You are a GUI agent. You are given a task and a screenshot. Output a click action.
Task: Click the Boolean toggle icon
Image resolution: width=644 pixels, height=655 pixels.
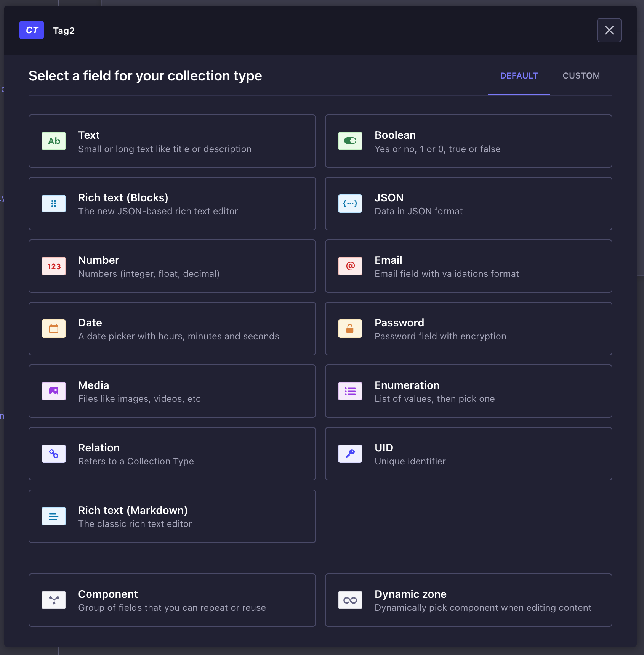coord(350,141)
